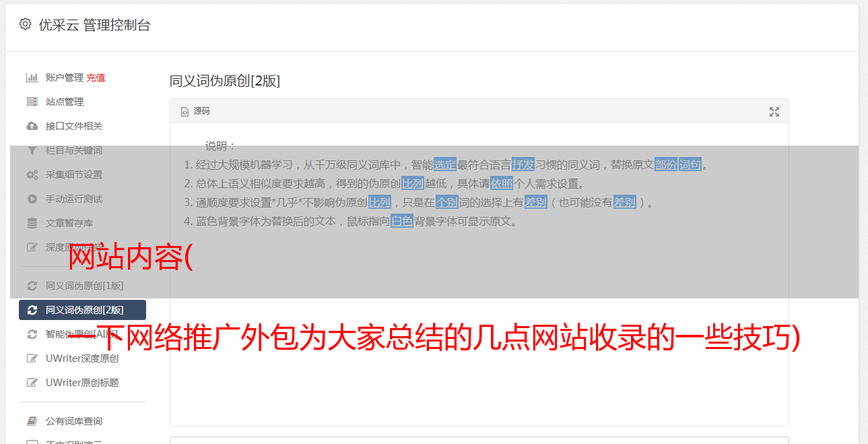
Task: Expand the editor with the fullscreen icon
Action: (x=774, y=112)
